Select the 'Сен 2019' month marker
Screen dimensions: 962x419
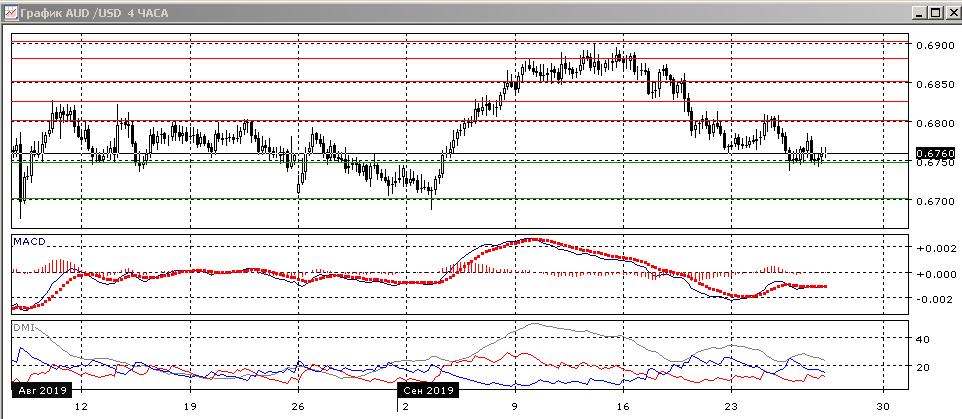(x=427, y=390)
